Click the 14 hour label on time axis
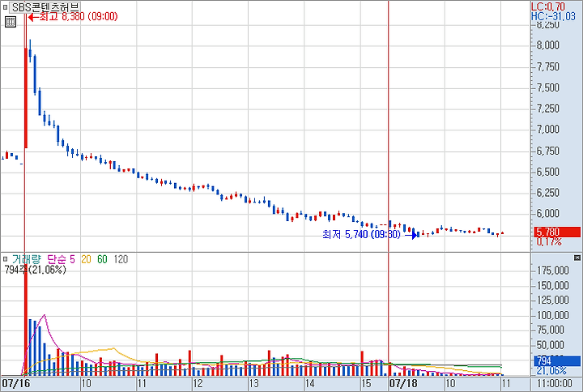 point(309,383)
